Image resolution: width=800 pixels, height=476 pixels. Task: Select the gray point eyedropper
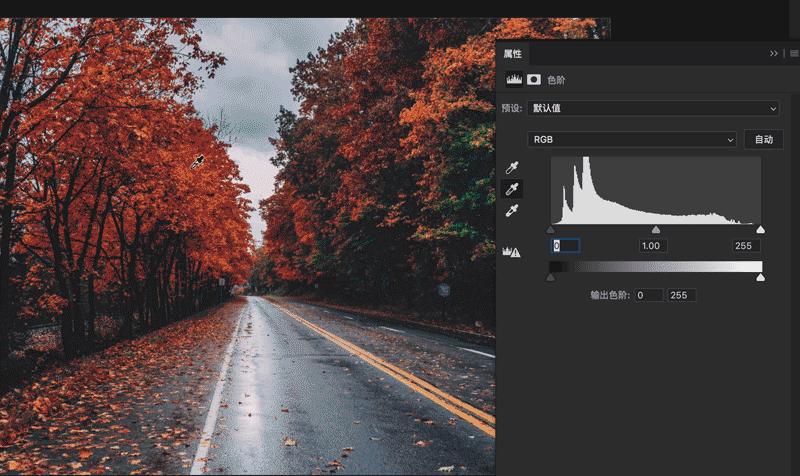[512, 189]
